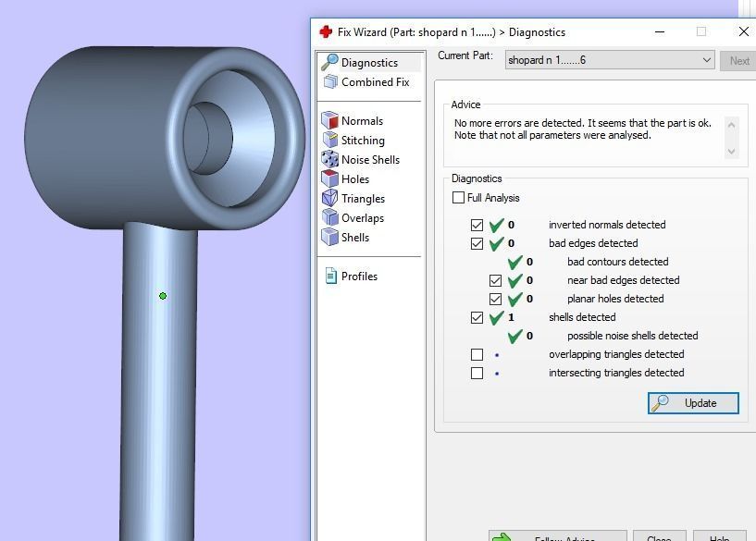Viewport: 756px width, 541px height.
Task: Click the Next button
Action: point(739,61)
